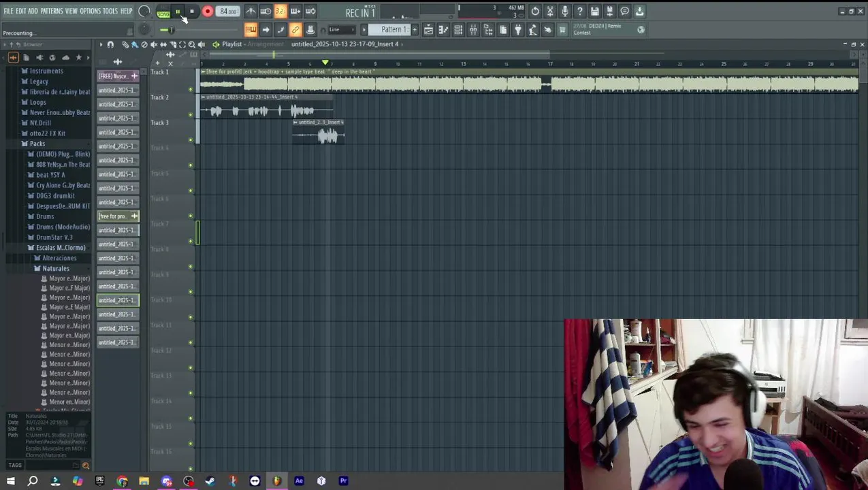868x490 pixels.
Task: Toggle the loop recording icon
Action: [x=310, y=12]
